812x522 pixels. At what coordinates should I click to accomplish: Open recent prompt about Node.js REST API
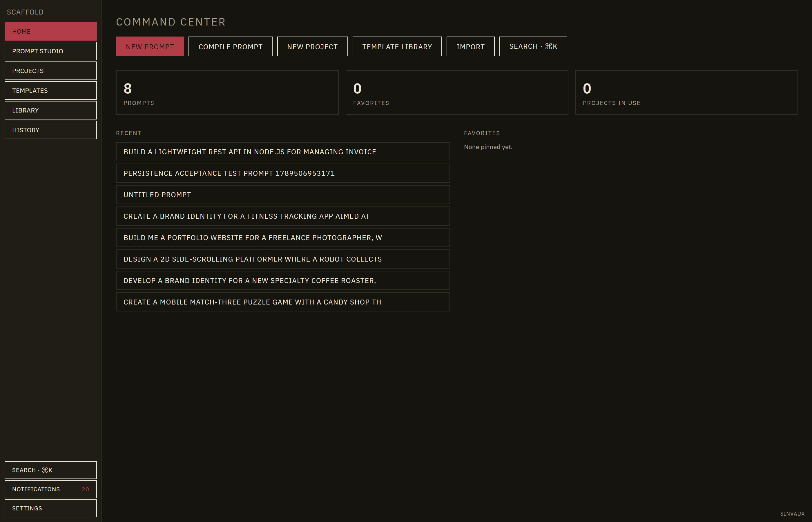tap(283, 152)
